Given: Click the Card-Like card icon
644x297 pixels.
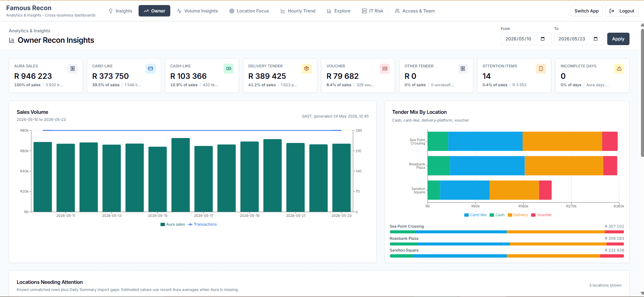Looking at the screenshot, I should tap(150, 68).
